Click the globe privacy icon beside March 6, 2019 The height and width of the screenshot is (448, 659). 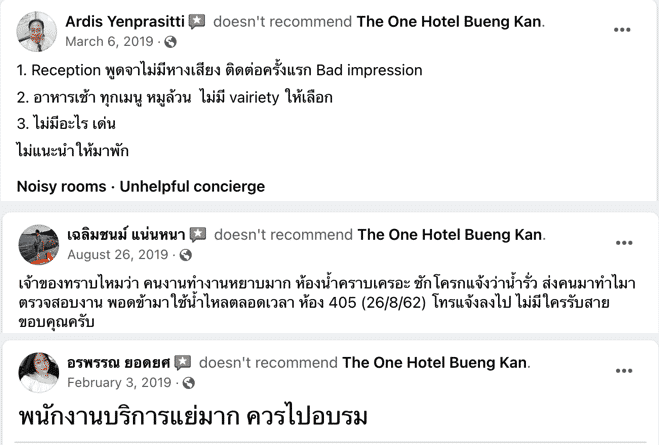(170, 42)
